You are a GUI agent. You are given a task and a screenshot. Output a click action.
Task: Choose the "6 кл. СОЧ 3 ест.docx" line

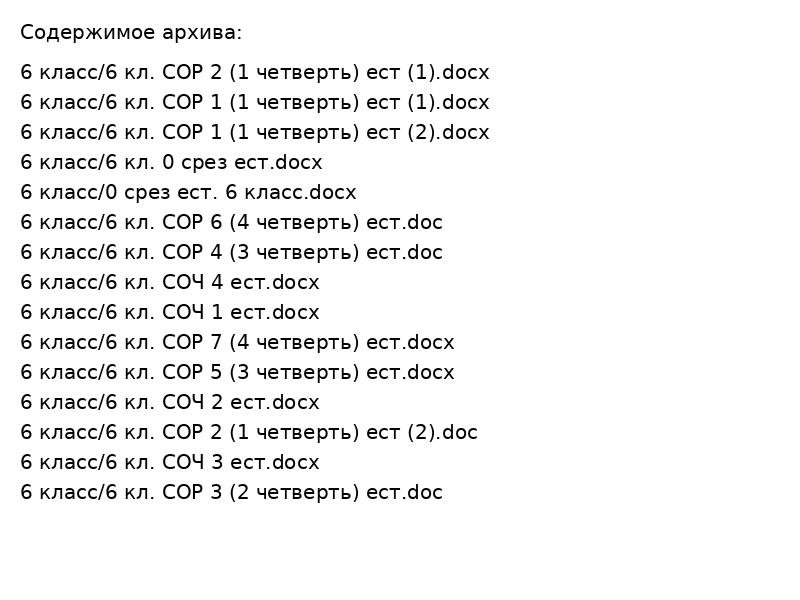click(170, 463)
